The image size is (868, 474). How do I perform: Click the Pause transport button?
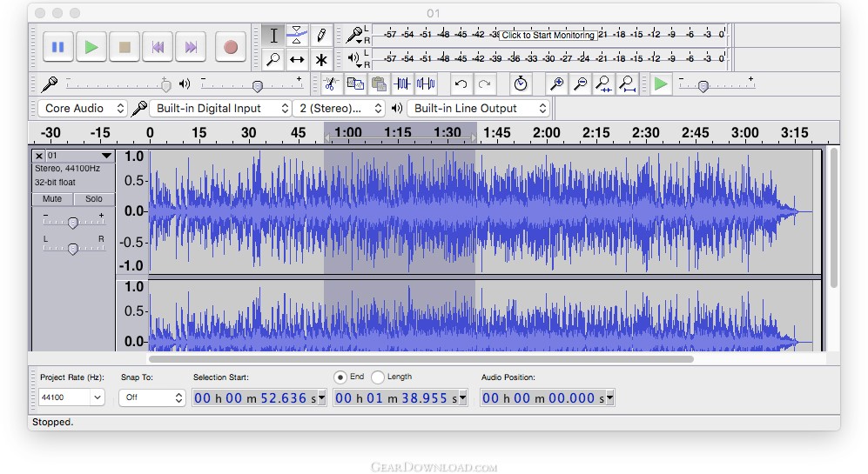pyautogui.click(x=58, y=47)
